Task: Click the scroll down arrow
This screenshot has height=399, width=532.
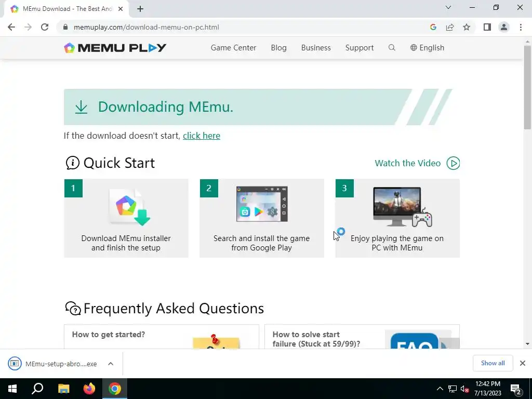Action: [x=527, y=344]
